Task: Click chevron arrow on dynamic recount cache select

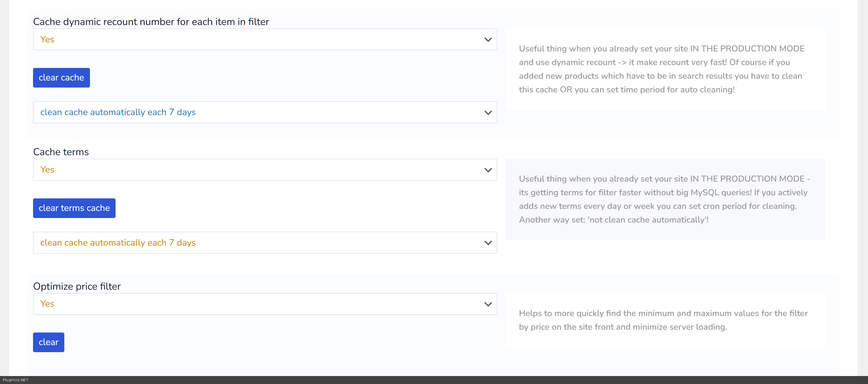Action: pyautogui.click(x=488, y=40)
